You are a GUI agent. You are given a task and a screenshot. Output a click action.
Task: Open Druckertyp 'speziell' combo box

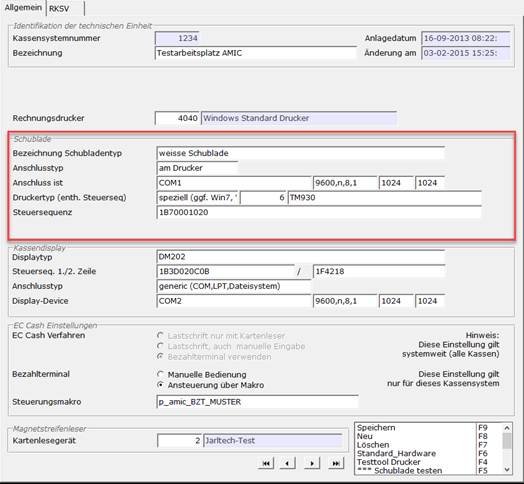197,198
